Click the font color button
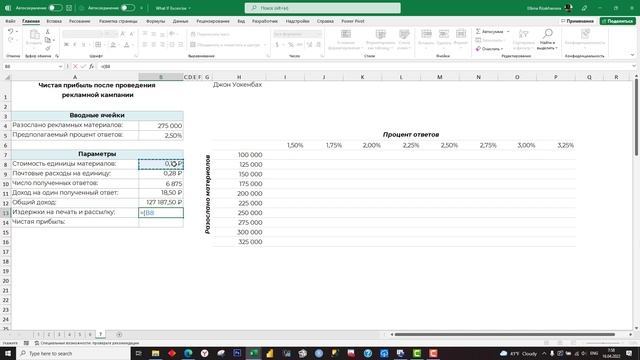The image size is (640, 360). [127, 44]
